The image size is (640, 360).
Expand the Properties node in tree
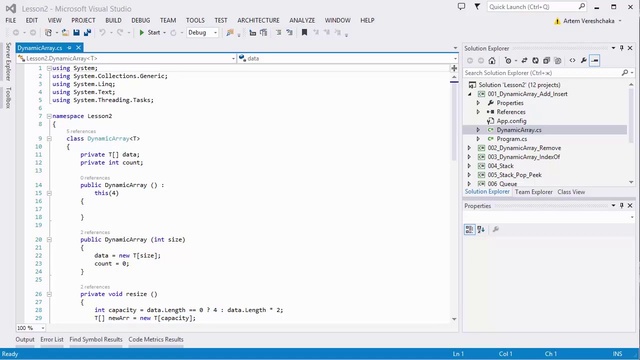(478, 103)
